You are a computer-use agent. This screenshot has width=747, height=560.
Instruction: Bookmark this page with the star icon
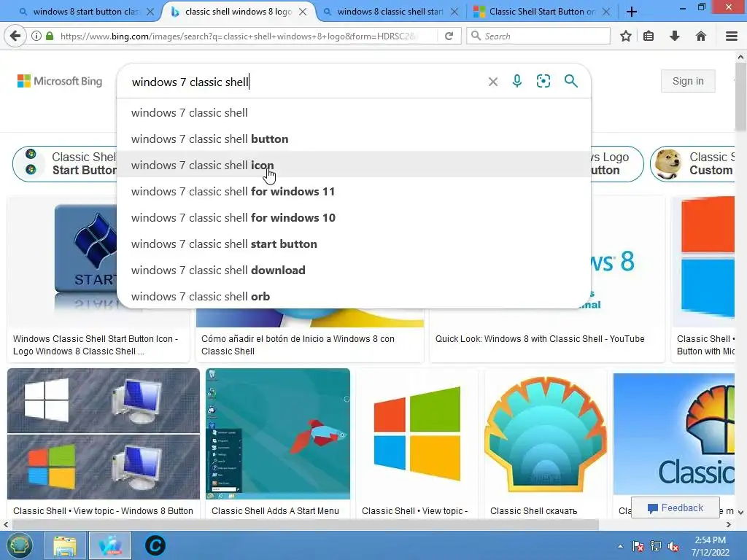pos(625,36)
